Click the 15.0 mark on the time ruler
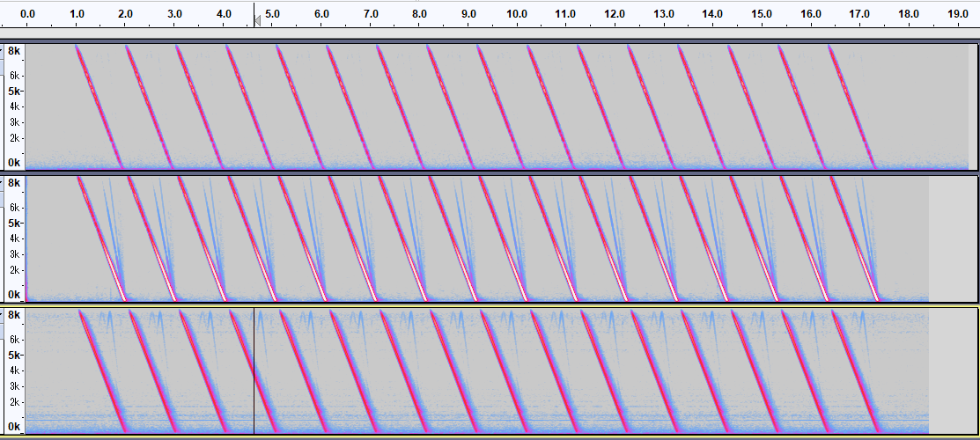This screenshot has height=440, width=980. click(761, 13)
